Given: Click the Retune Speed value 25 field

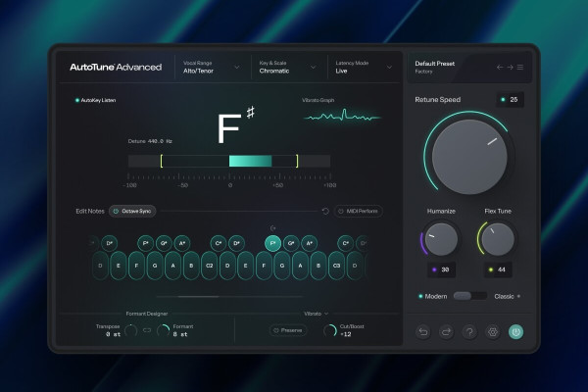Looking at the screenshot, I should [x=510, y=100].
